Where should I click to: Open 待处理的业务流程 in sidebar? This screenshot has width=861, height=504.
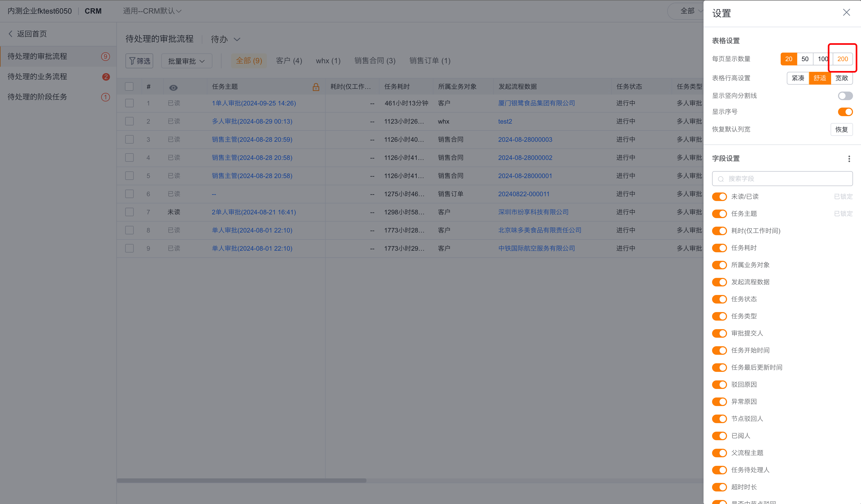click(38, 77)
